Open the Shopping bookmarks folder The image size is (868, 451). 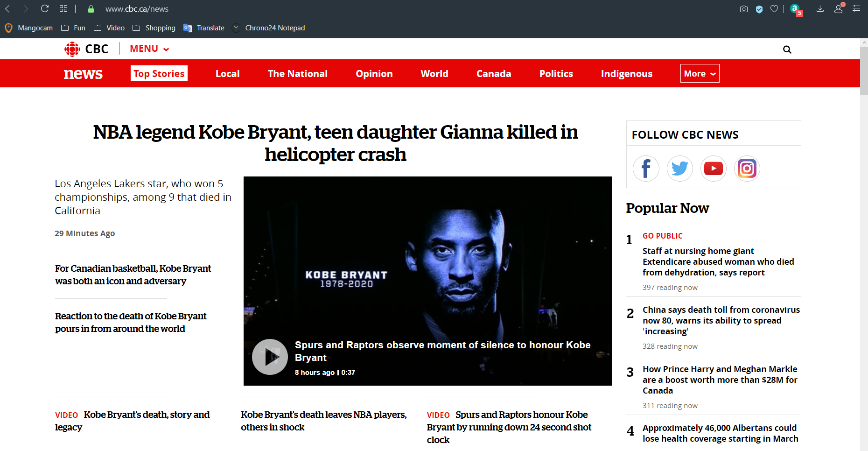pos(154,28)
